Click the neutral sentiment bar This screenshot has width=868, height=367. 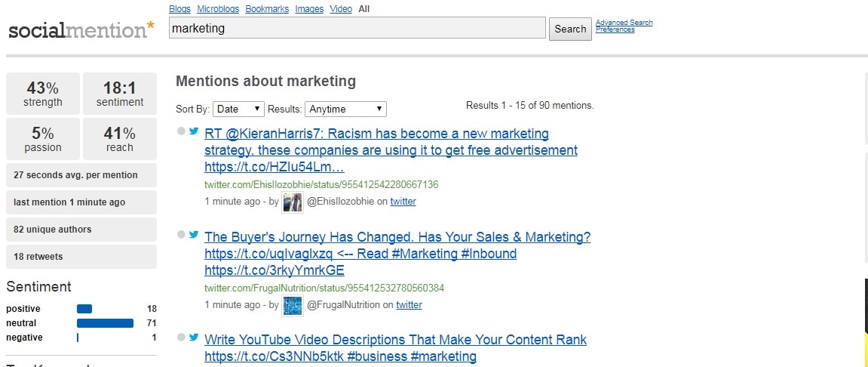pos(105,323)
